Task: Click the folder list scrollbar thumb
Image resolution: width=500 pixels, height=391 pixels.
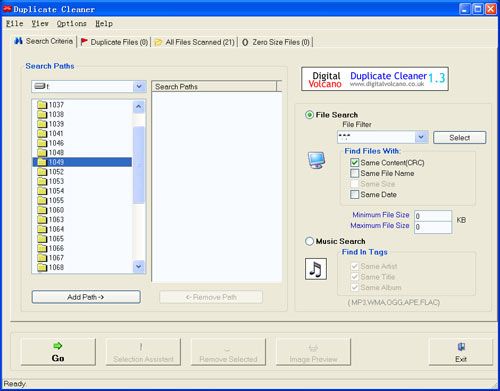Action: [x=139, y=165]
